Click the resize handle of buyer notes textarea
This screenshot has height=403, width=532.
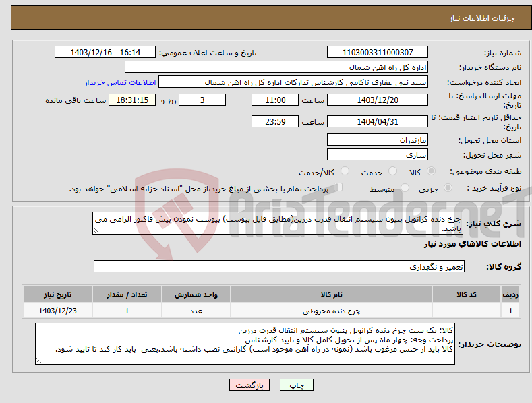(39, 361)
